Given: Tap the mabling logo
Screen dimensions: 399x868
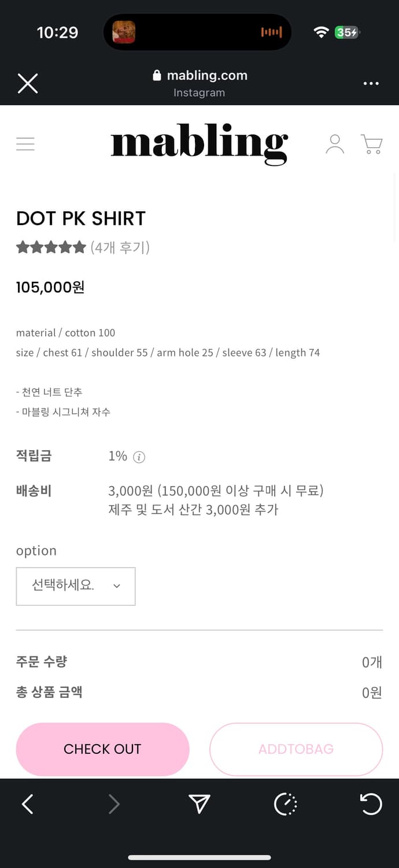Looking at the screenshot, I should coord(199,144).
